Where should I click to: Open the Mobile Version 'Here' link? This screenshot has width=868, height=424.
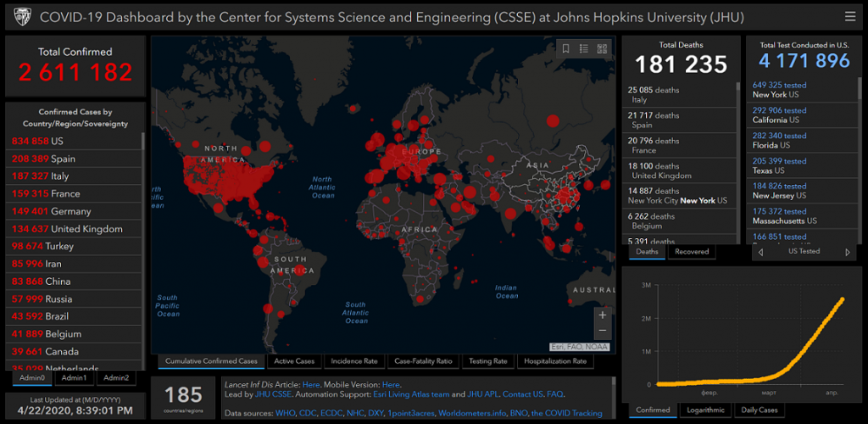(x=391, y=385)
